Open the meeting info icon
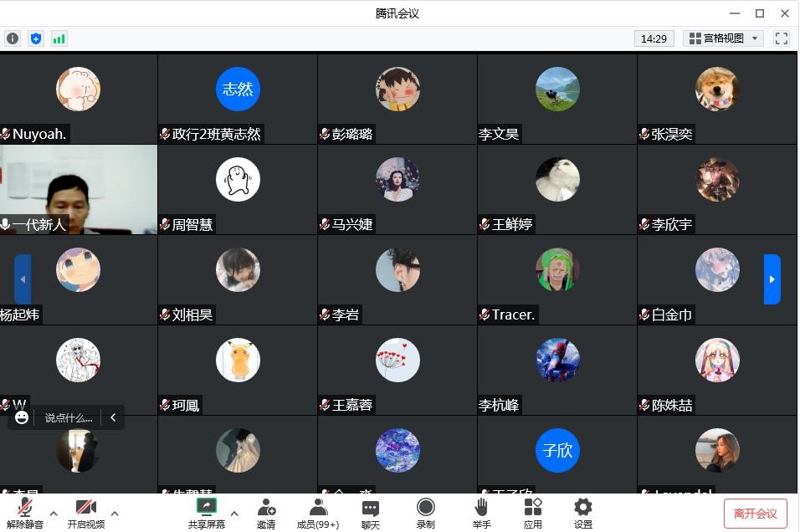This screenshot has height=532, width=800. coord(13,38)
